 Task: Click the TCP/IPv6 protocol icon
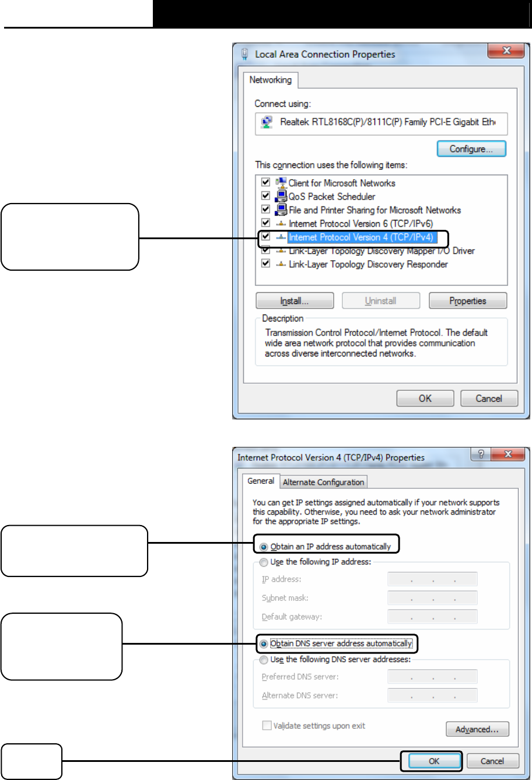point(281,223)
